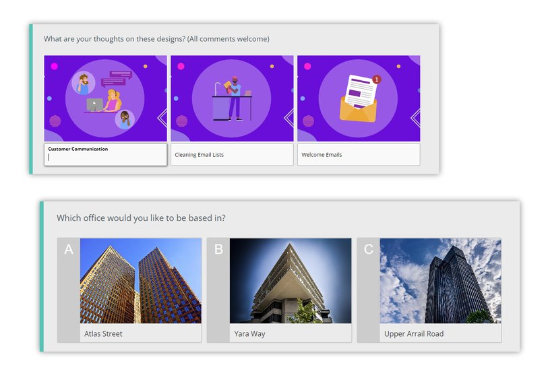Focus the Customer Communication comment field
The width and height of the screenshot is (546, 392).
coord(105,157)
